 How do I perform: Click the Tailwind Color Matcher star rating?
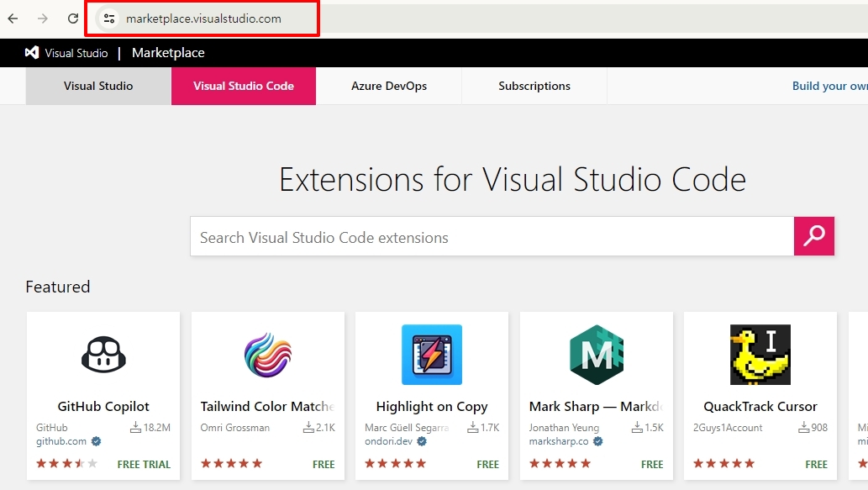[231, 463]
